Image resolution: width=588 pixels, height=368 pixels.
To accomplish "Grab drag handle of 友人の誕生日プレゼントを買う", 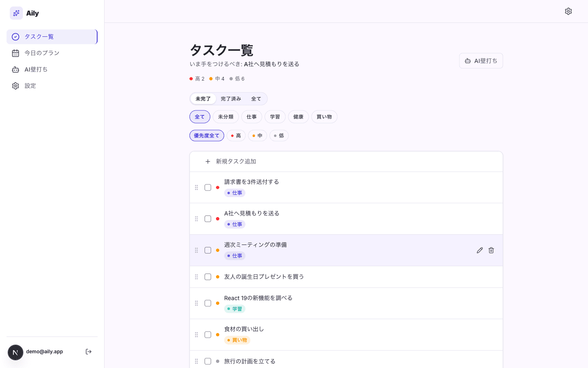I will (x=196, y=277).
